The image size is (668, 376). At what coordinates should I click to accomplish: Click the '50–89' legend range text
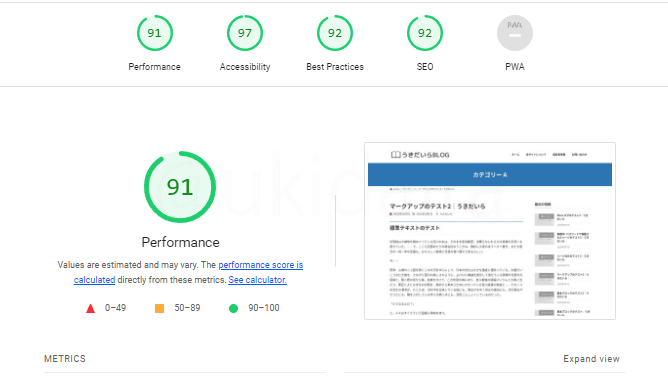coord(187,308)
